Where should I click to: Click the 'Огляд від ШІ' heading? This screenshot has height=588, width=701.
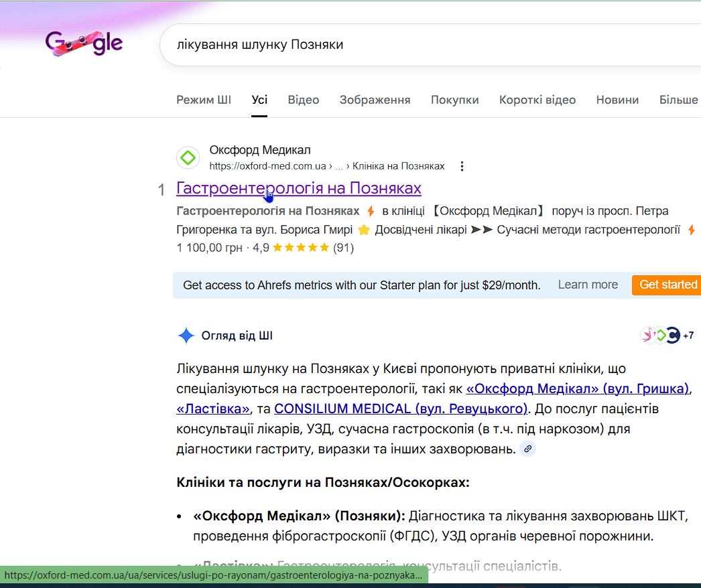[x=237, y=336]
